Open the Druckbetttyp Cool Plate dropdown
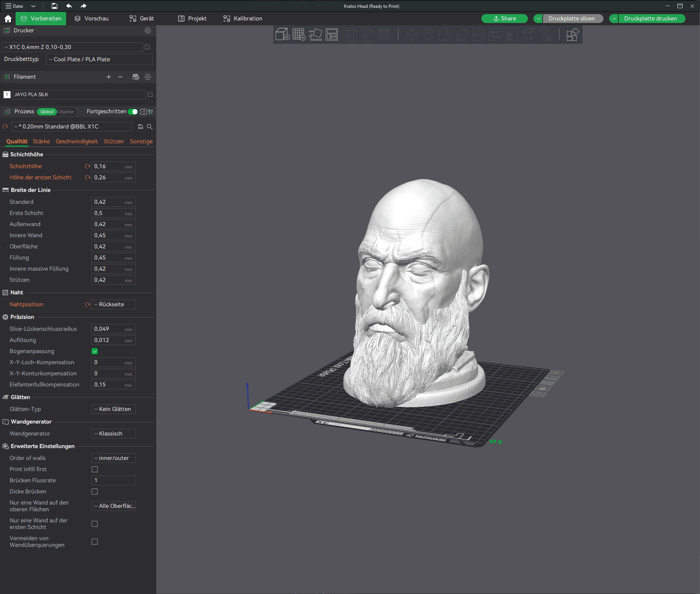This screenshot has width=700, height=594. click(x=99, y=59)
